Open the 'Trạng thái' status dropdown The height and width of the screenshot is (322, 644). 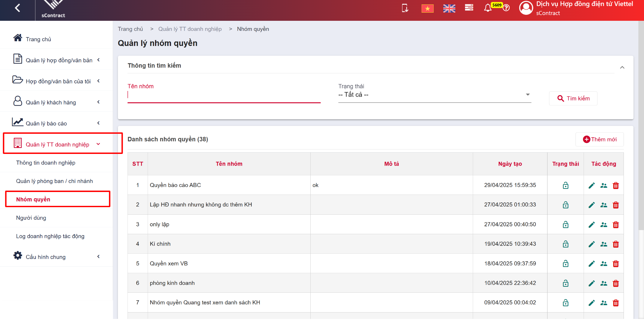435,95
